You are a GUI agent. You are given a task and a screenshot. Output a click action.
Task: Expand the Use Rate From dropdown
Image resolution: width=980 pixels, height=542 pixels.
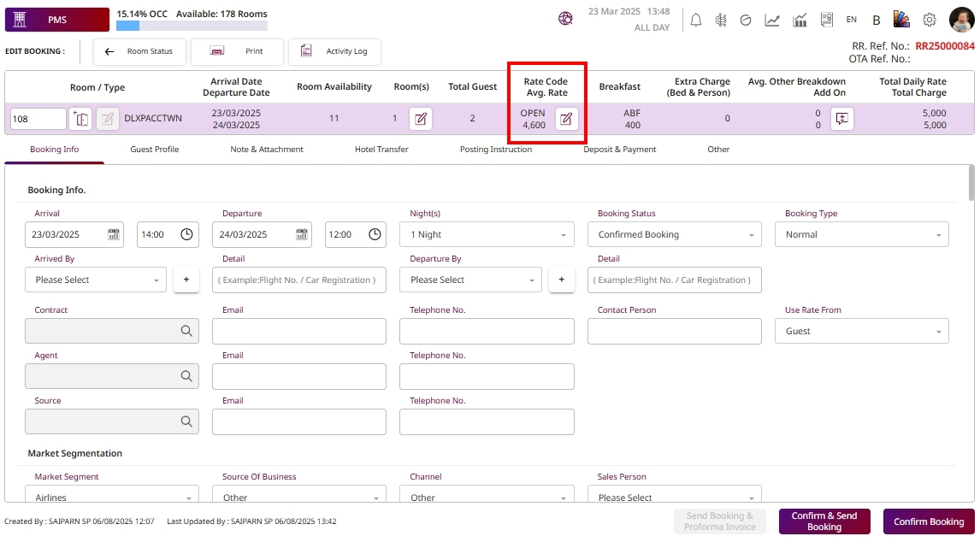[x=861, y=331]
